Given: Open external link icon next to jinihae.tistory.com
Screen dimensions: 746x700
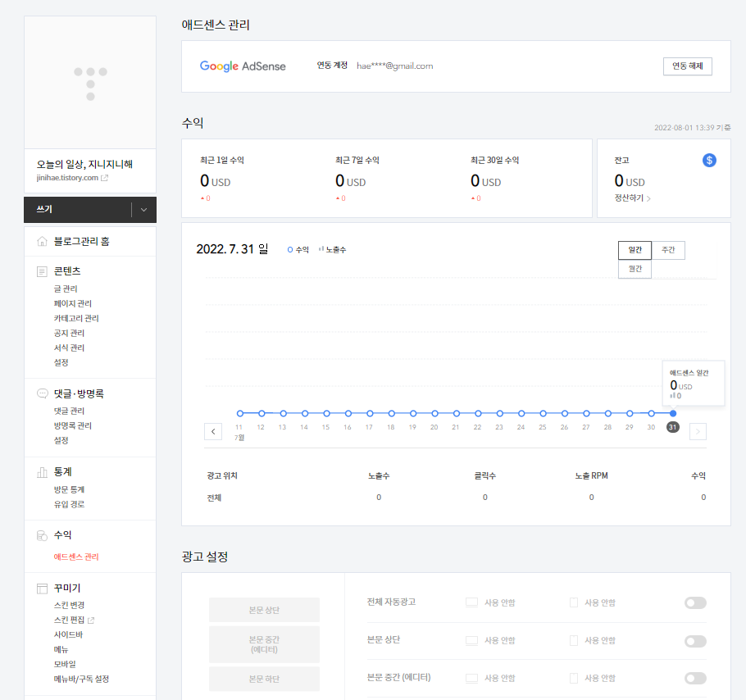Looking at the screenshot, I should [105, 178].
